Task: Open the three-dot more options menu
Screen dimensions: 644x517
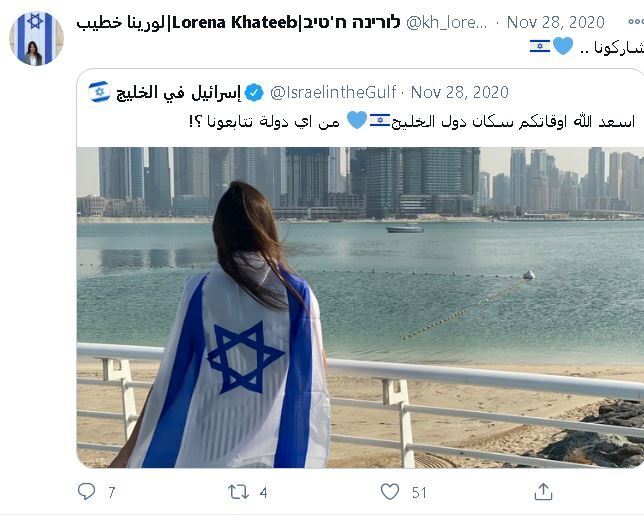Action: coord(636,22)
